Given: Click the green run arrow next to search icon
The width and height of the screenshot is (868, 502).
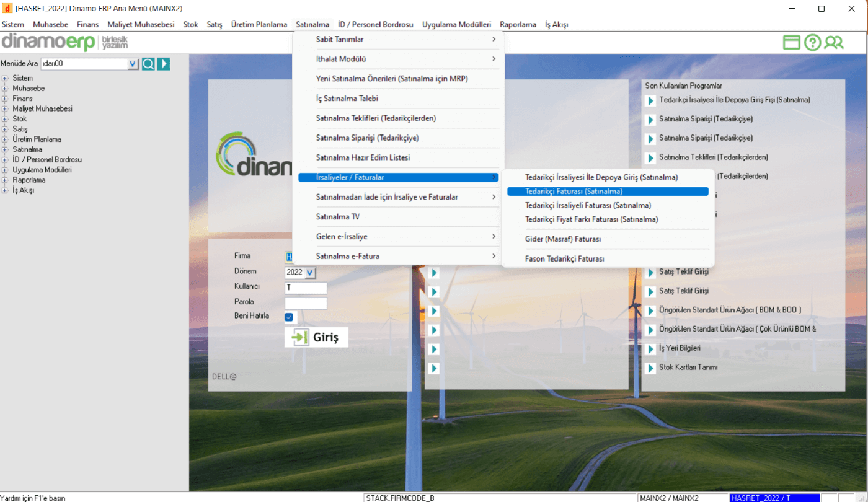Looking at the screenshot, I should pos(163,64).
